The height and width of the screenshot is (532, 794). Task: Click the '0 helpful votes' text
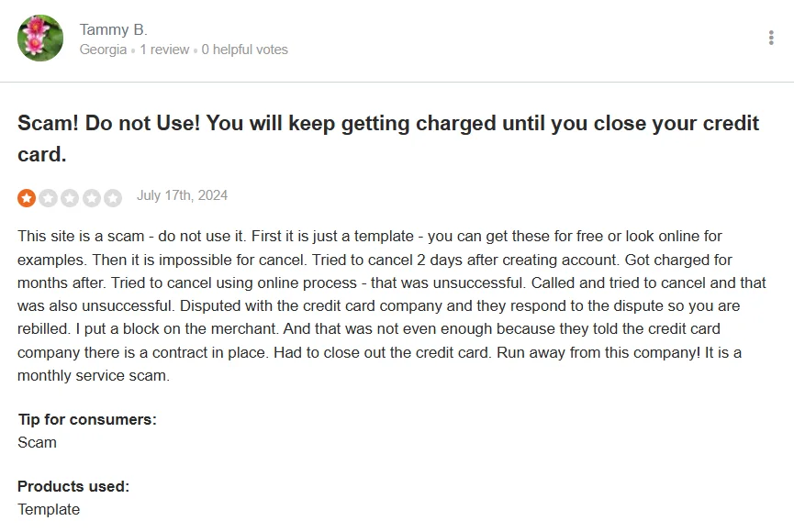(x=244, y=50)
